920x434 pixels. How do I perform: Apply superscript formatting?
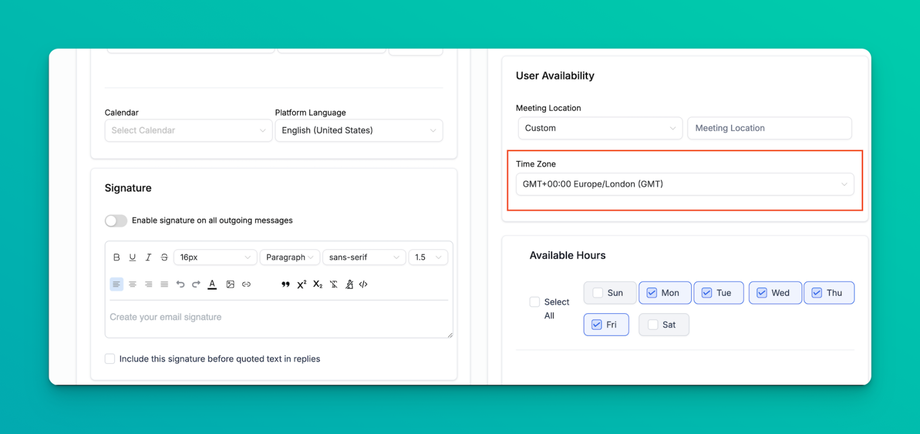click(x=302, y=284)
